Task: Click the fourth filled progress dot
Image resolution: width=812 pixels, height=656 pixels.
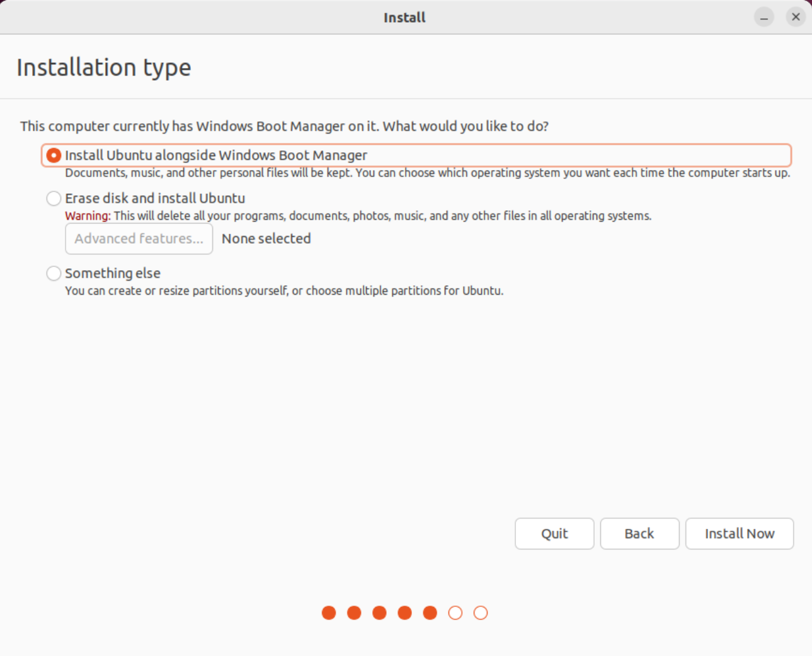Action: (404, 613)
